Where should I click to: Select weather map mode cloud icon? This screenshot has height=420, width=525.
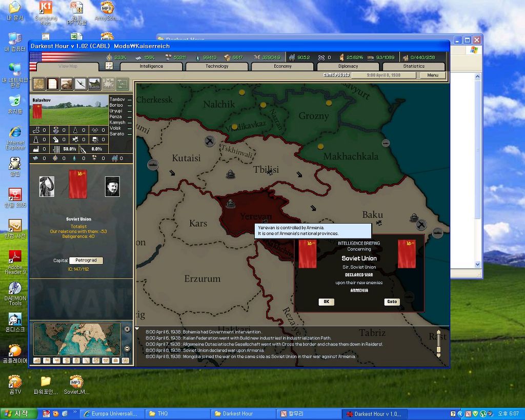tap(56, 361)
